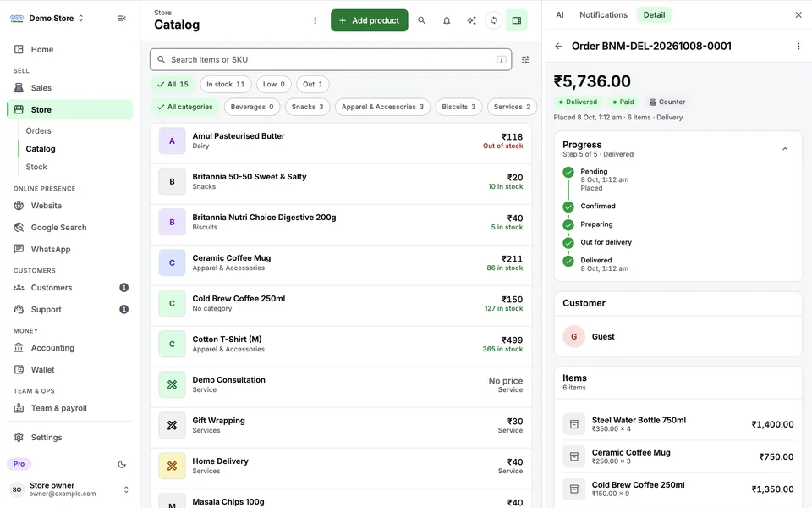Collapse the Progress section
This screenshot has width=812, height=508.
(x=785, y=149)
